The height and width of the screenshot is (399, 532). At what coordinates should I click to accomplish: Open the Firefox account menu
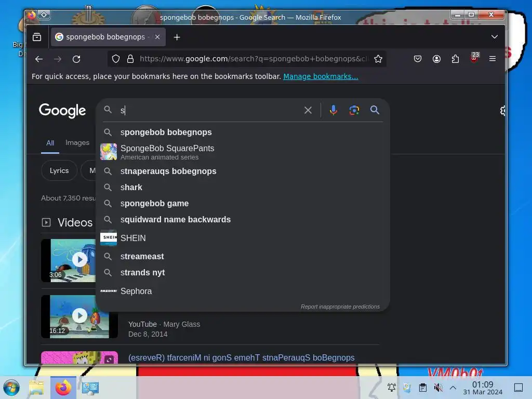pos(436,59)
